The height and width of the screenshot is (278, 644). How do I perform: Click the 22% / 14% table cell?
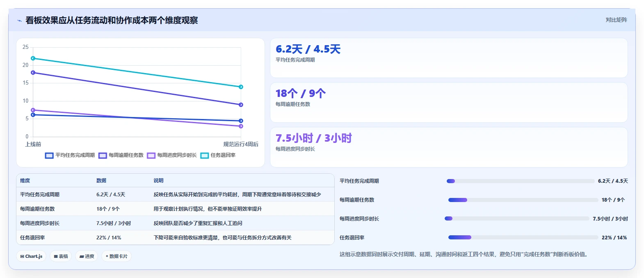click(x=109, y=238)
